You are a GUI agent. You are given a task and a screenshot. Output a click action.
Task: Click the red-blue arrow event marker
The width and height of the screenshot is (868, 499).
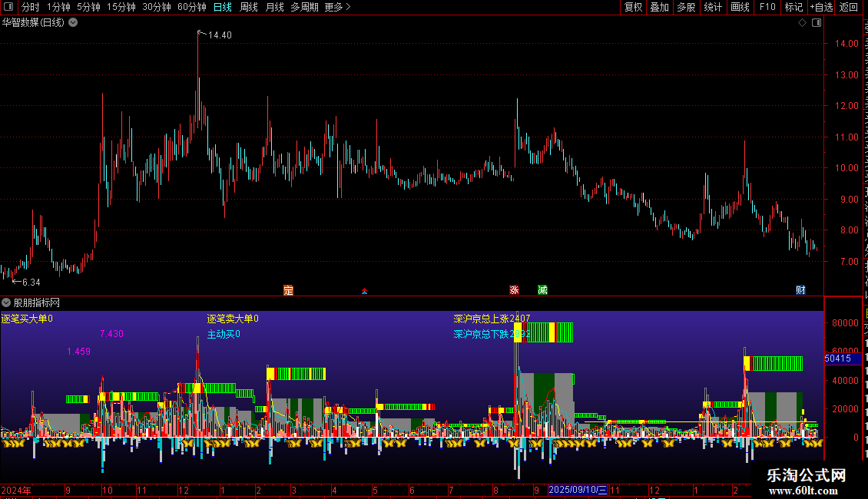(364, 291)
